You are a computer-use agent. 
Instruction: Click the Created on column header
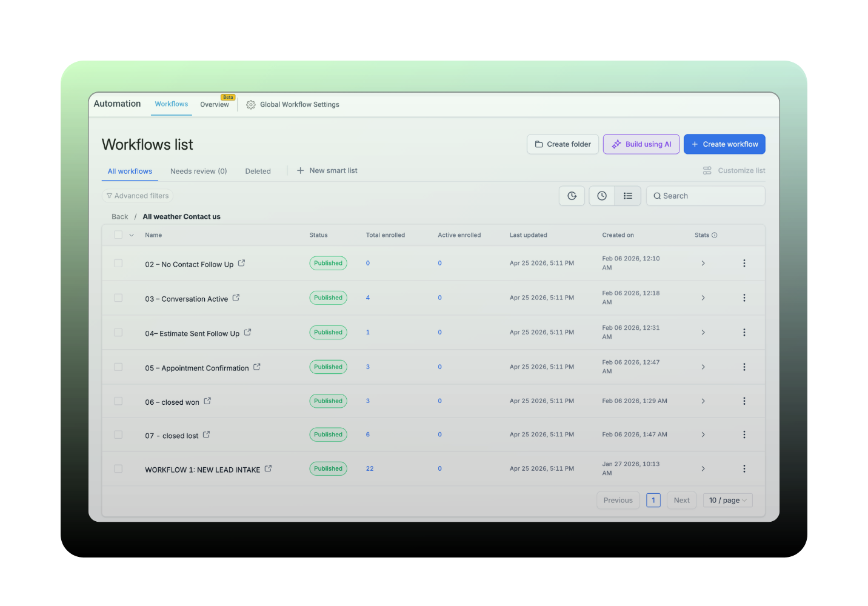click(618, 235)
